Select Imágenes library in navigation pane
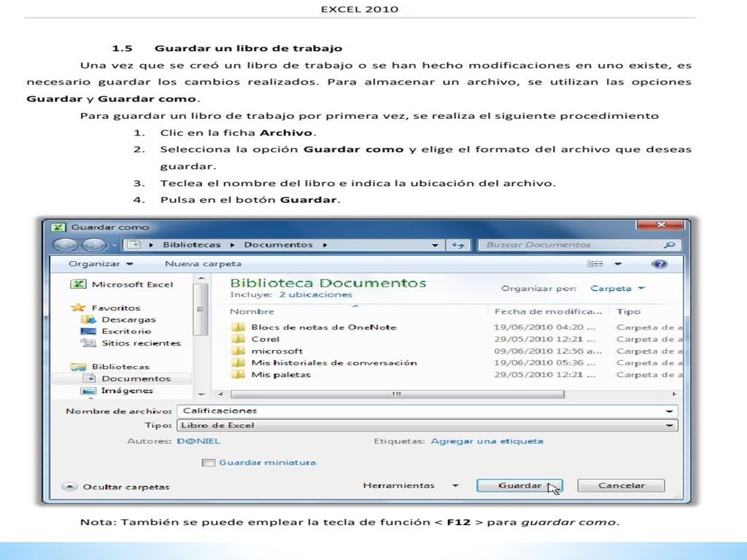 (117, 391)
